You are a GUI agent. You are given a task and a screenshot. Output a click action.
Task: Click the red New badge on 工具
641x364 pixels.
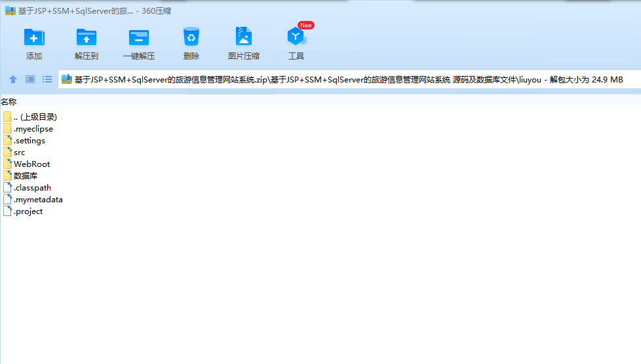306,26
